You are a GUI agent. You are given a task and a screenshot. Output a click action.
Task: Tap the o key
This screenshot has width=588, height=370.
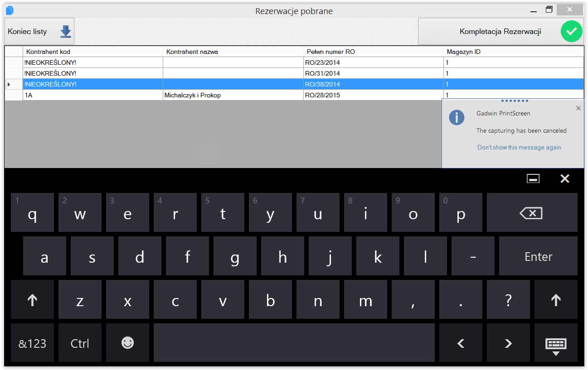[x=413, y=212]
